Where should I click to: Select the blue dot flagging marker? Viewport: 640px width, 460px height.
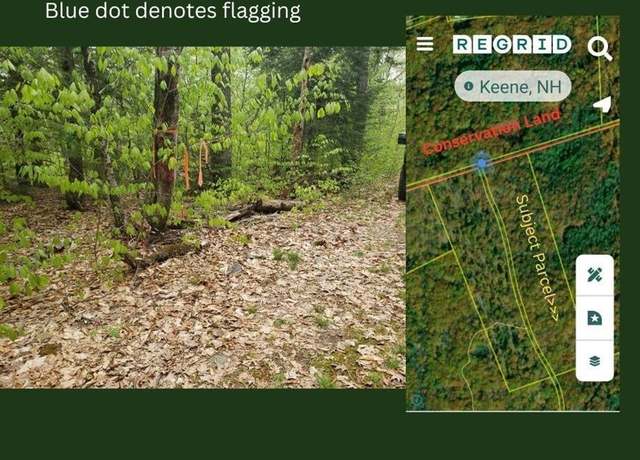click(x=482, y=163)
